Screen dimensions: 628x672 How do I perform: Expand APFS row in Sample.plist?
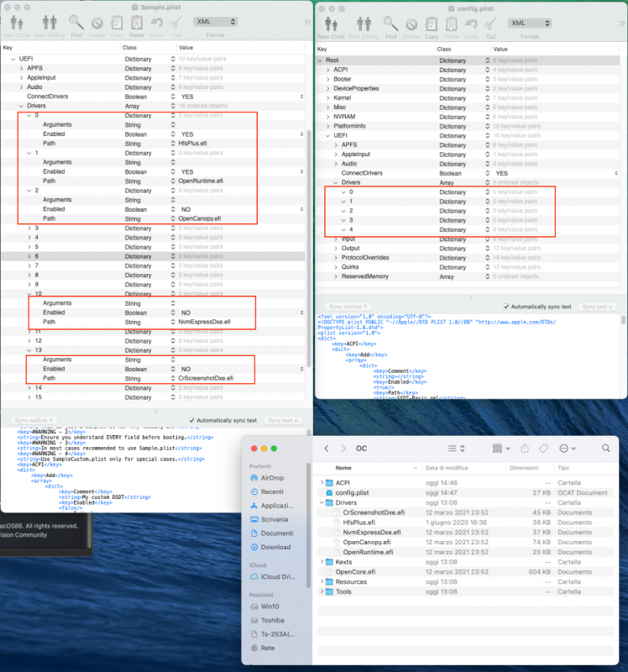pos(22,68)
